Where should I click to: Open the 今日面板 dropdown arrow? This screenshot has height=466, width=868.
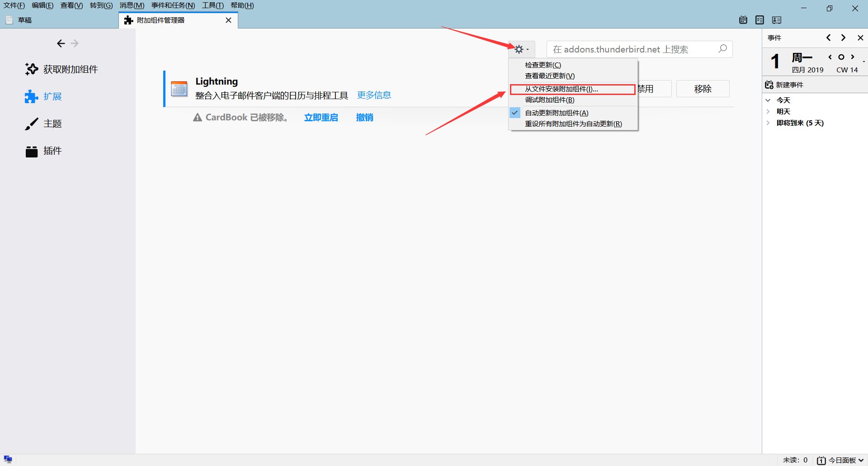coord(861,460)
